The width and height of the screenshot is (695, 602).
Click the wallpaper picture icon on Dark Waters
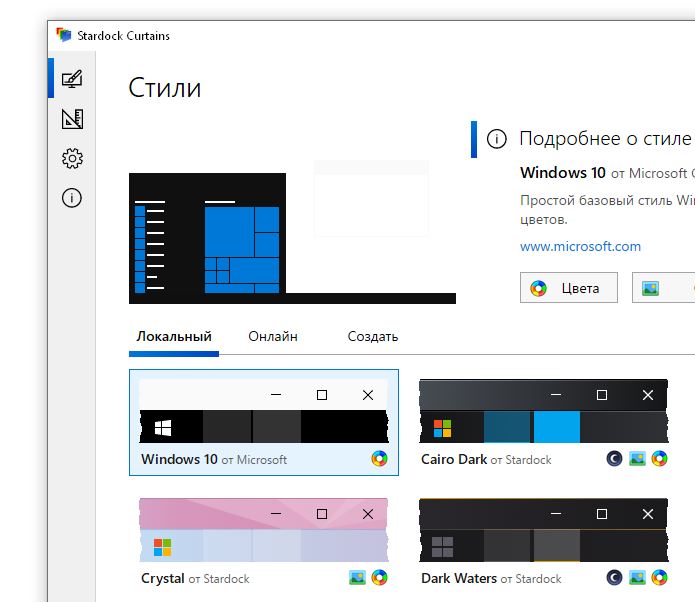coord(637,578)
